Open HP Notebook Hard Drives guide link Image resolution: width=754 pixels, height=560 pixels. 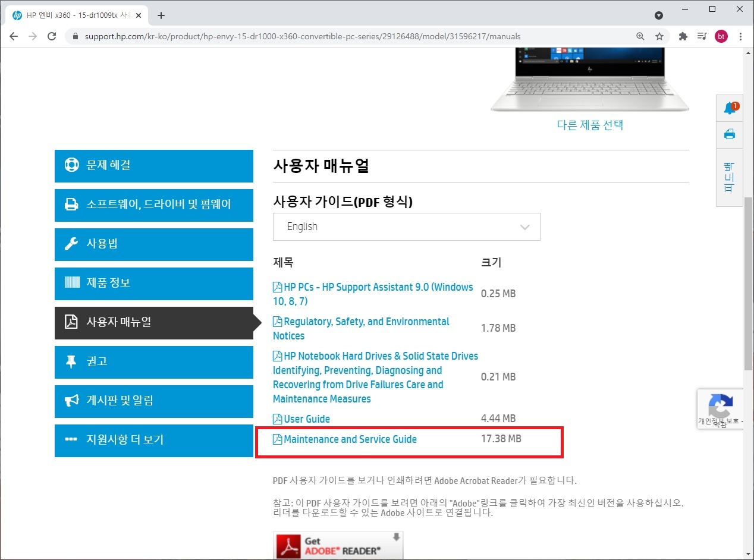pos(375,377)
